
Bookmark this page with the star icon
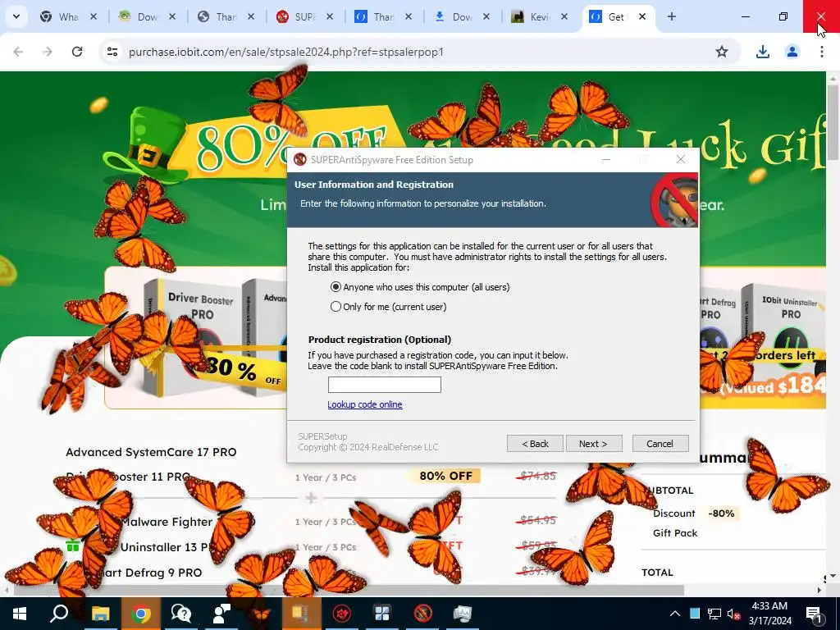[722, 52]
